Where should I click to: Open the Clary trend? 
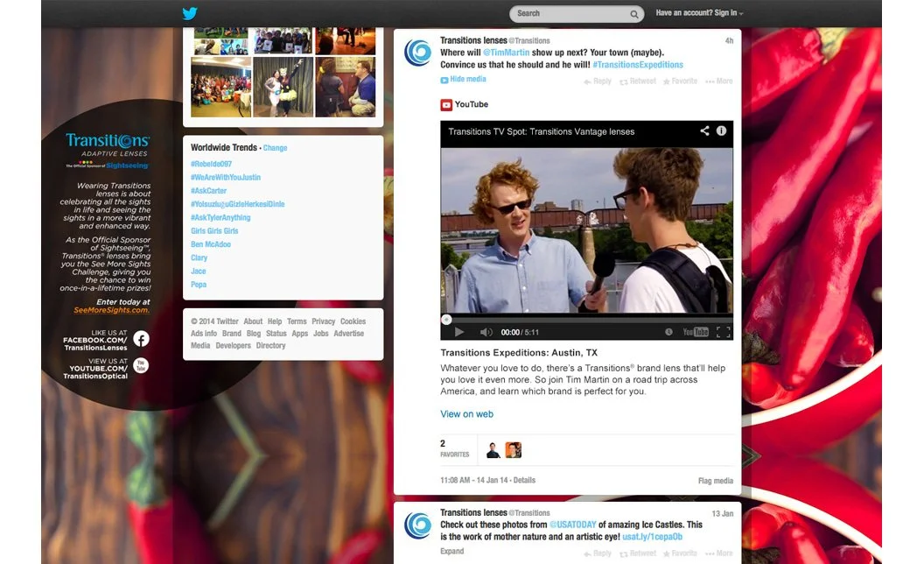click(x=199, y=257)
